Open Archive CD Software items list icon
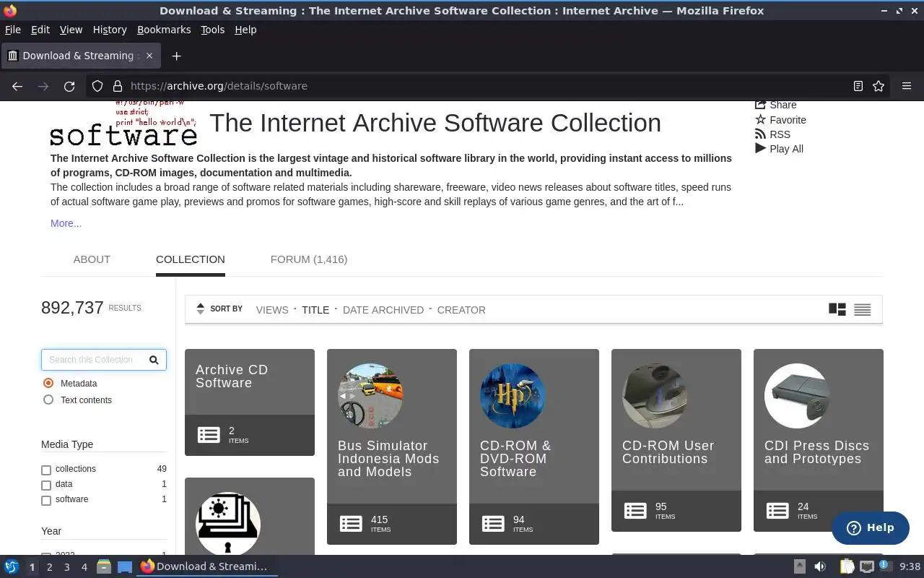Viewport: 924px width, 578px height. pyautogui.click(x=209, y=435)
